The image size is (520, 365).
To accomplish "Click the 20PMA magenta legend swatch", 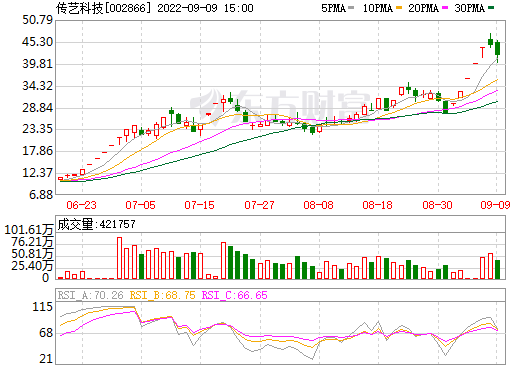I will tap(445, 8).
